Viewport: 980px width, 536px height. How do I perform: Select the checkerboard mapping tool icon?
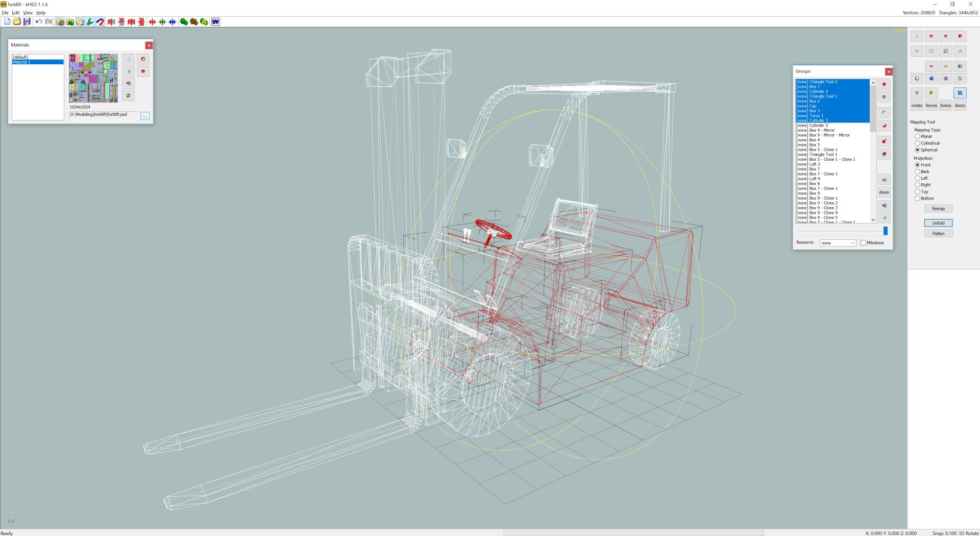pos(960,93)
